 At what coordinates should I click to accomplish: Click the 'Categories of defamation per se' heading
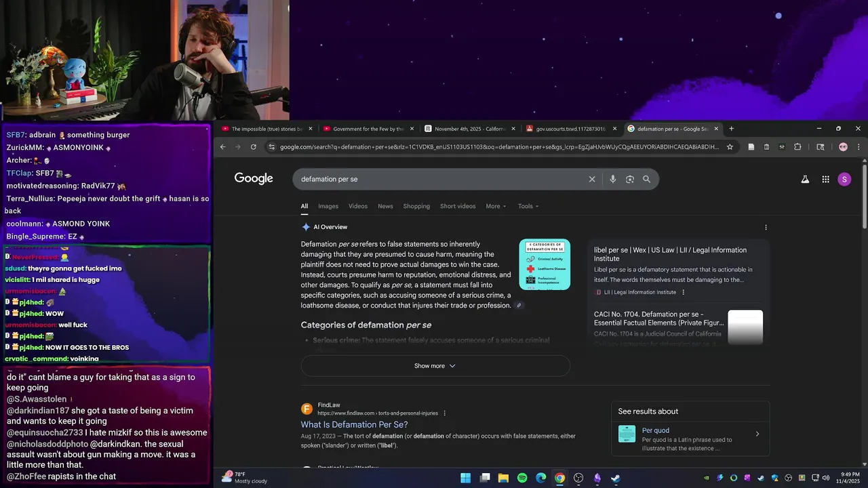click(366, 325)
